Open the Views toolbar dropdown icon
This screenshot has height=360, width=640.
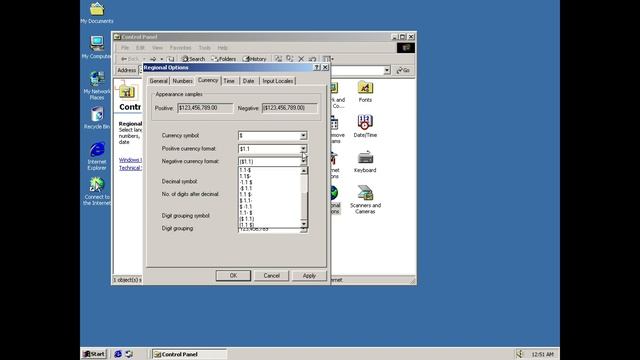pos(328,59)
